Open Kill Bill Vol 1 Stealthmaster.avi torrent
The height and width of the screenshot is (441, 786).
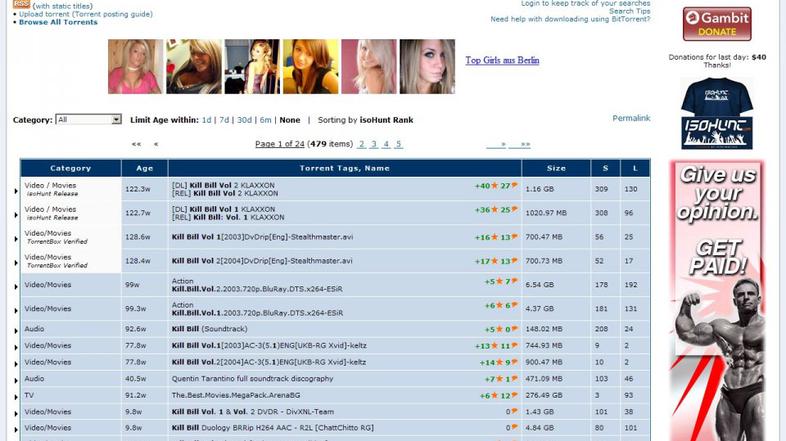tap(262, 237)
